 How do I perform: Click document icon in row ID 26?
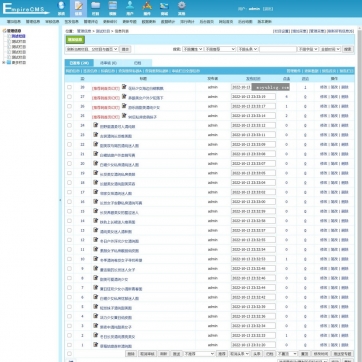(124, 106)
